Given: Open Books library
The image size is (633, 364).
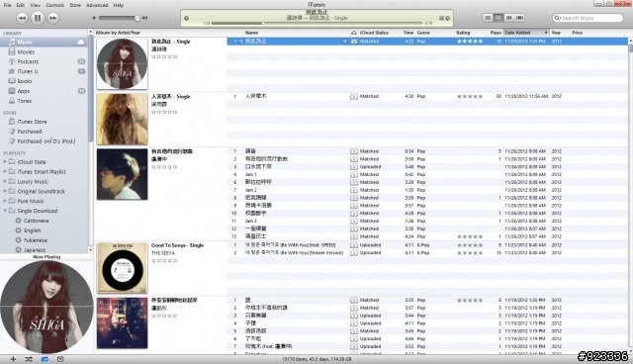Looking at the screenshot, I should pos(44,81).
